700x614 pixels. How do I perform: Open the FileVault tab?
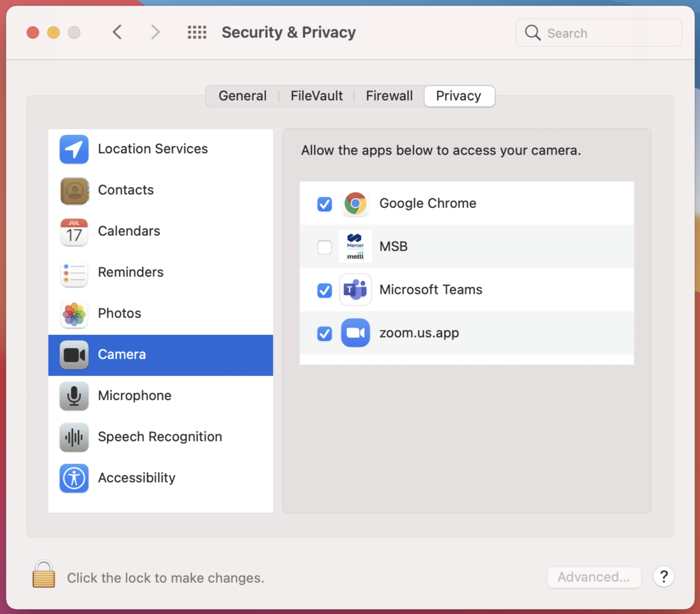316,96
